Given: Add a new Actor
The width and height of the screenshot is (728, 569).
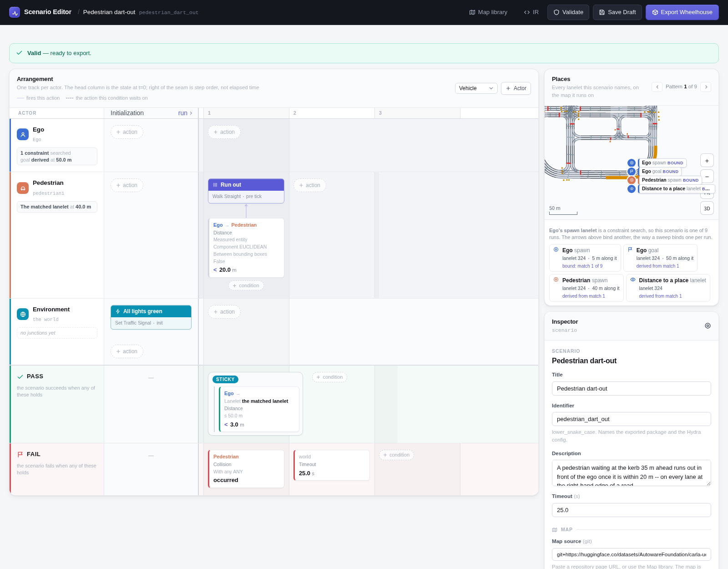Looking at the screenshot, I should (516, 88).
